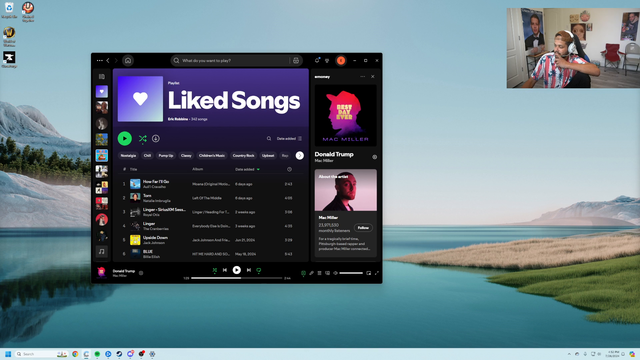The height and width of the screenshot is (360, 640).
Task: Follow the artist Mac Miller
Action: (363, 228)
